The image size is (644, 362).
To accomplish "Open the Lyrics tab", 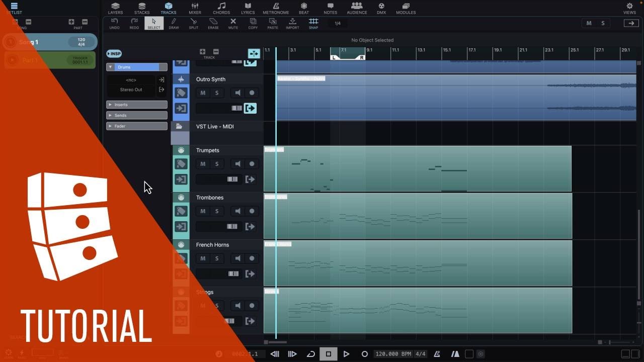I will [x=248, y=8].
